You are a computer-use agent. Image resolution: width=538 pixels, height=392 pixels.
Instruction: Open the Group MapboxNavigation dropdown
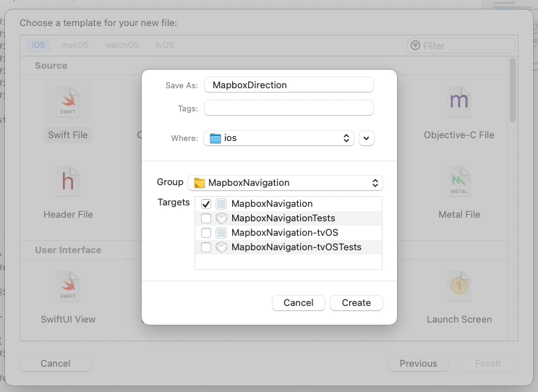point(285,183)
